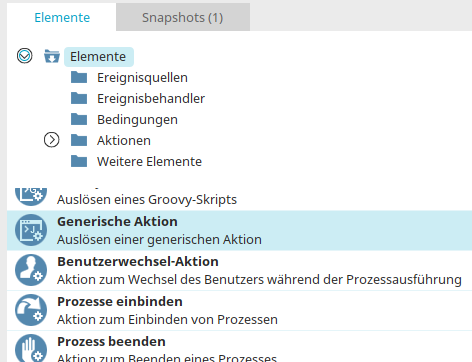Viewport: 472px width, 362px height.
Task: Collapse the Elemente root node
Action: 25,56
